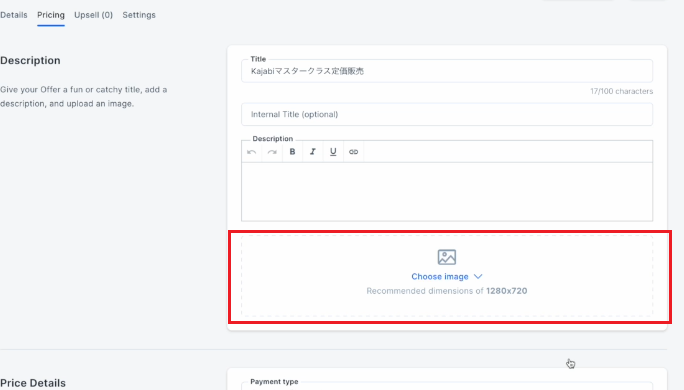684x390 pixels.
Task: Click the Price Details heading
Action: (x=33, y=383)
